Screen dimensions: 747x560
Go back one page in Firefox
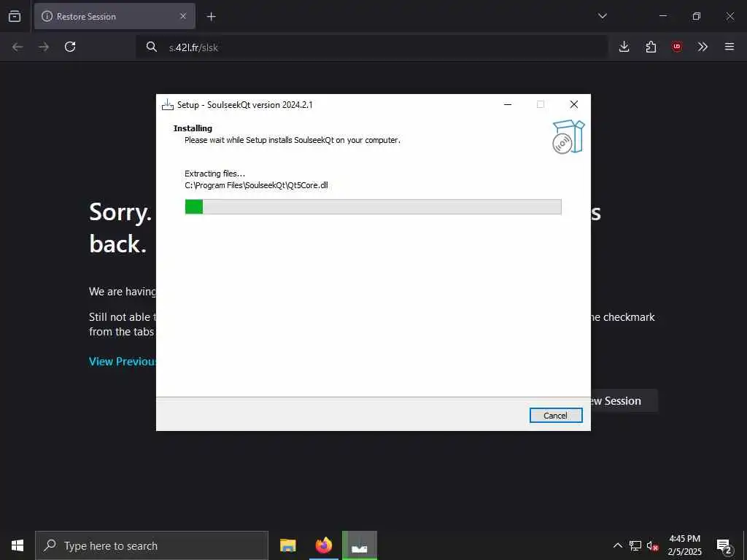(x=18, y=47)
